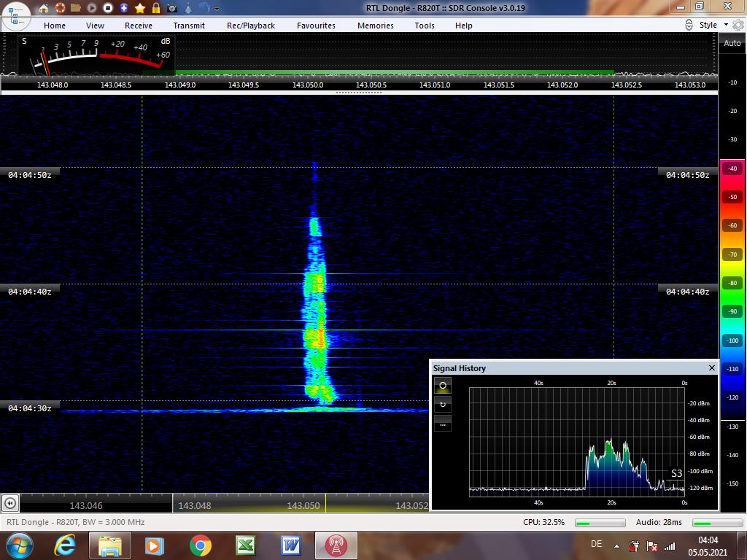Click the 143.052.5 frequency scale label

point(627,85)
